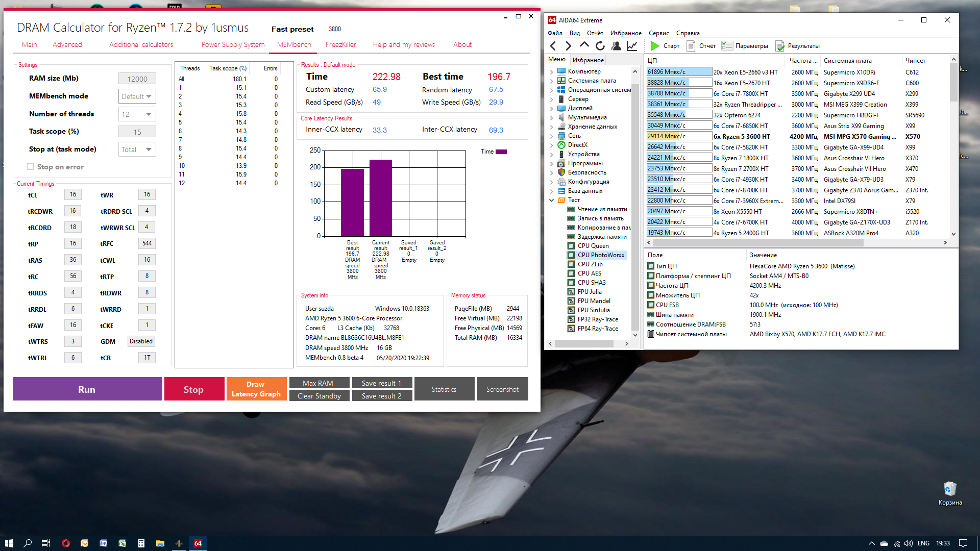Toggle GDM Disabled setting field
The height and width of the screenshot is (551, 980).
click(x=141, y=341)
